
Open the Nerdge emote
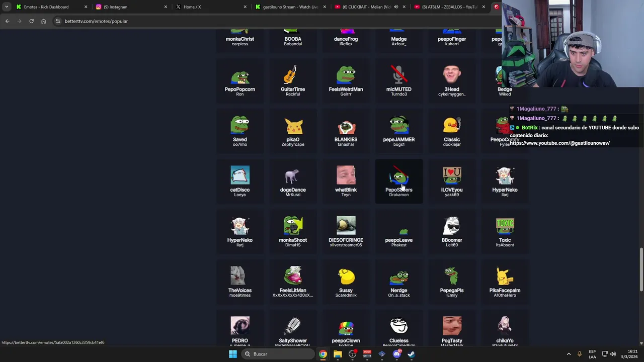(399, 282)
